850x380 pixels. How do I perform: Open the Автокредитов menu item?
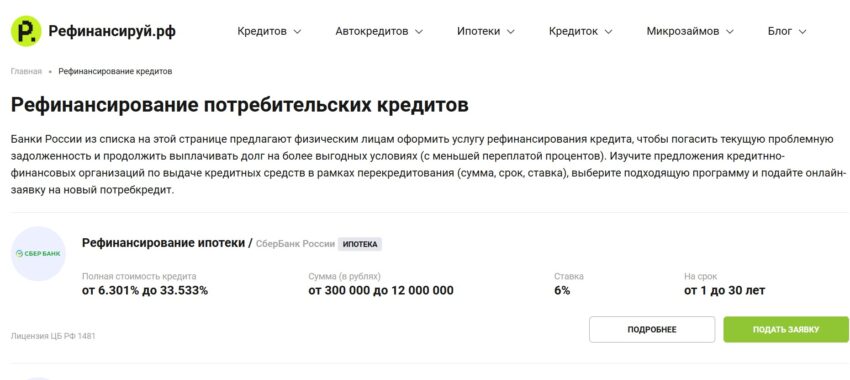tap(372, 31)
